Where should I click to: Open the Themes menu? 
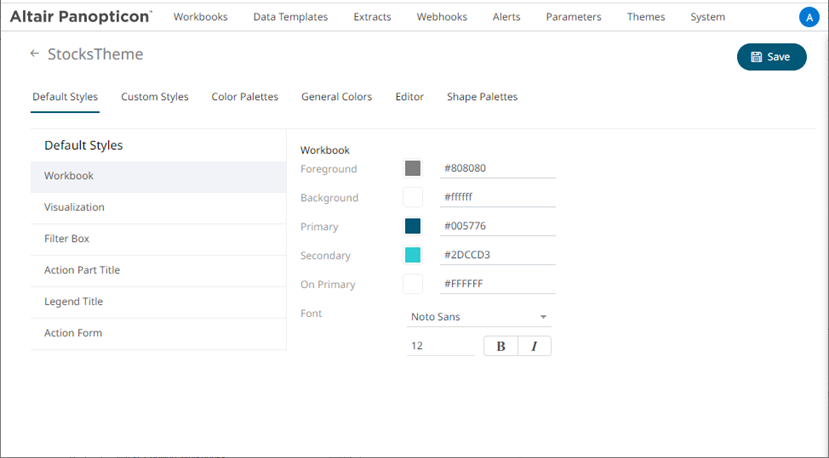click(646, 17)
